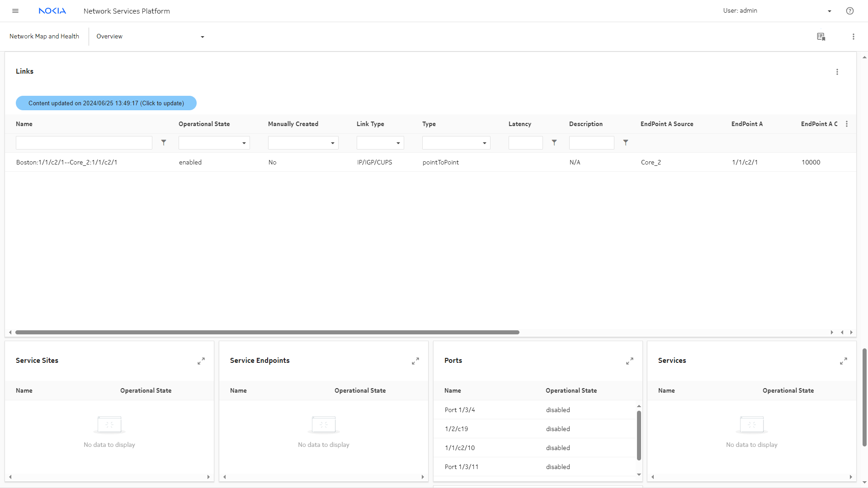The height and width of the screenshot is (488, 868).
Task: Expand the Service Sites panel
Action: [201, 361]
